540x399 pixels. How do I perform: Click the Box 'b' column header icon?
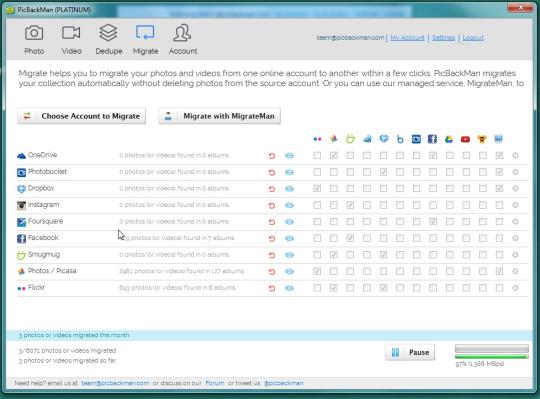(x=400, y=139)
